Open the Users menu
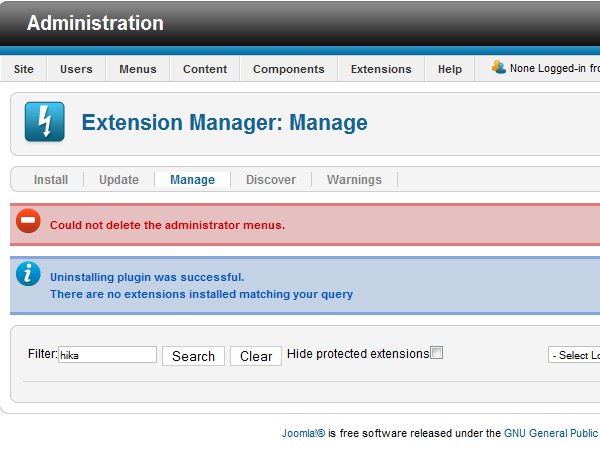Screen dimensions: 600x464 (76, 69)
